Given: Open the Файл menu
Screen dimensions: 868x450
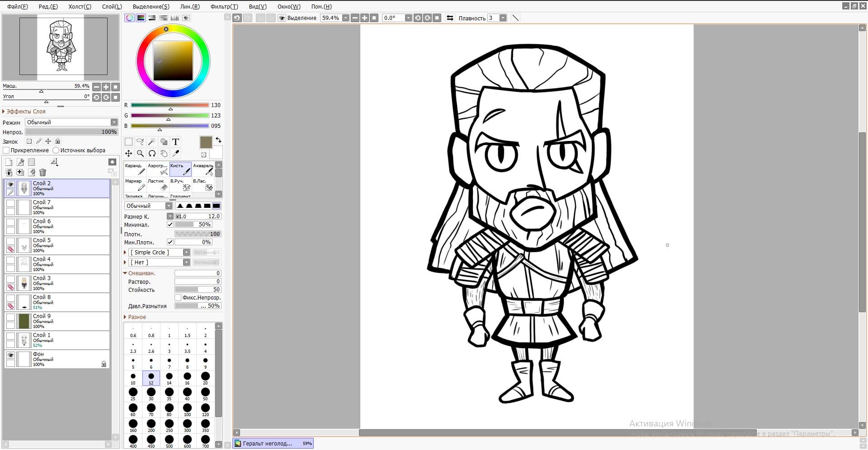Looking at the screenshot, I should click(18, 6).
